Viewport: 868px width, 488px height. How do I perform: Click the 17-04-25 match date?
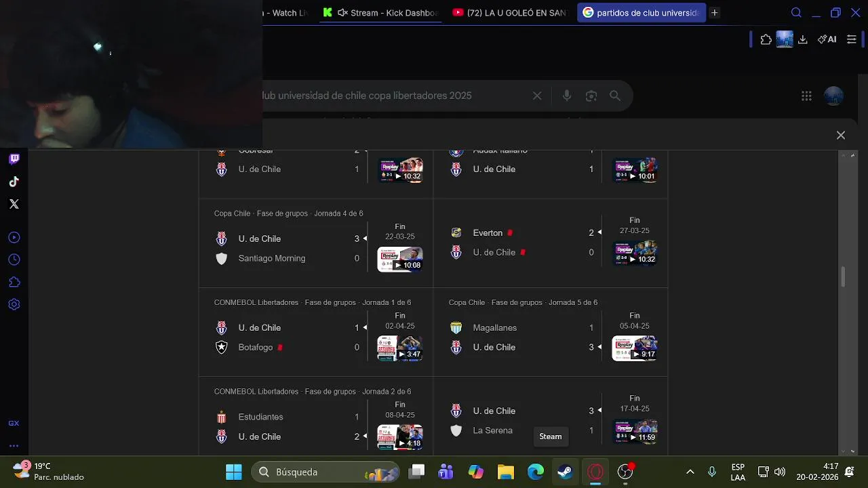[x=635, y=409]
